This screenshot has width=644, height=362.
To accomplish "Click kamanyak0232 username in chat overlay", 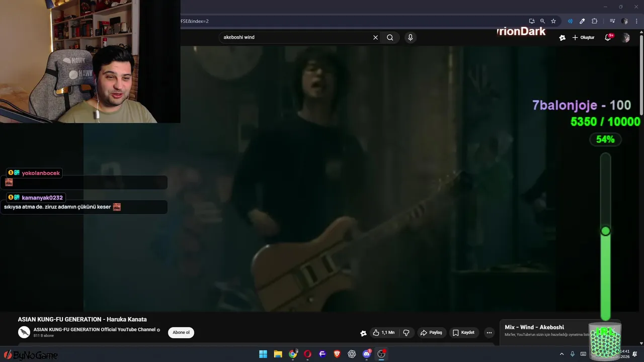I will click(42, 198).
